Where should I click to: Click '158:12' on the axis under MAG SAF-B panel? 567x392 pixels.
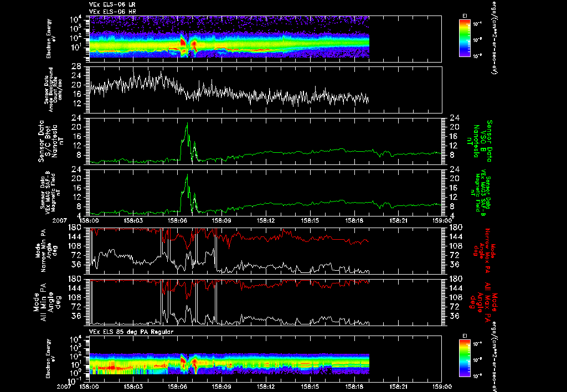pos(266,220)
